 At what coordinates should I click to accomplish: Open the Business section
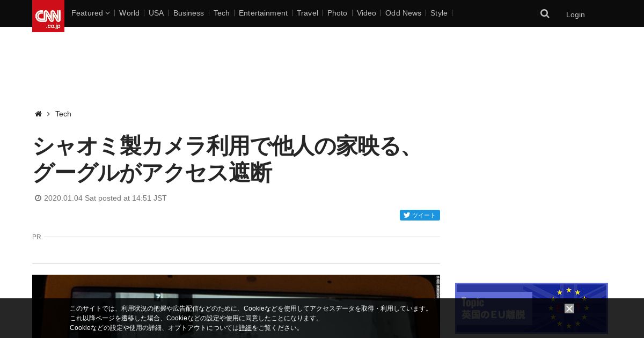tap(188, 13)
